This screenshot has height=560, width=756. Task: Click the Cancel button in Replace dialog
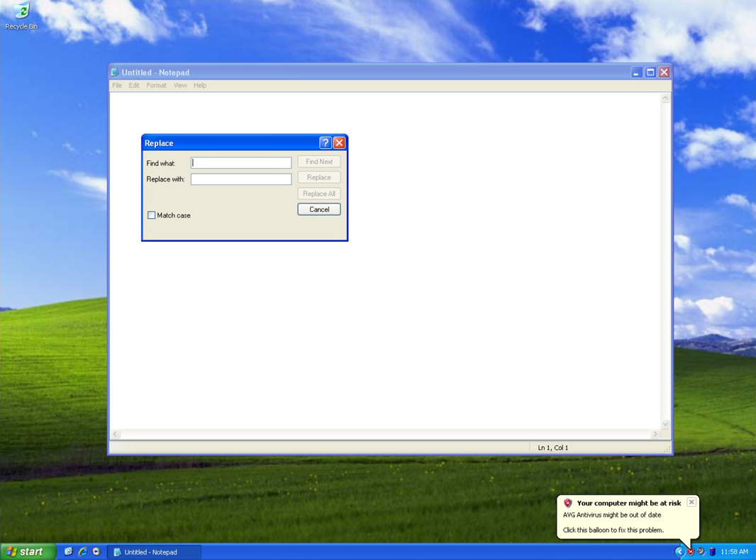tap(318, 209)
